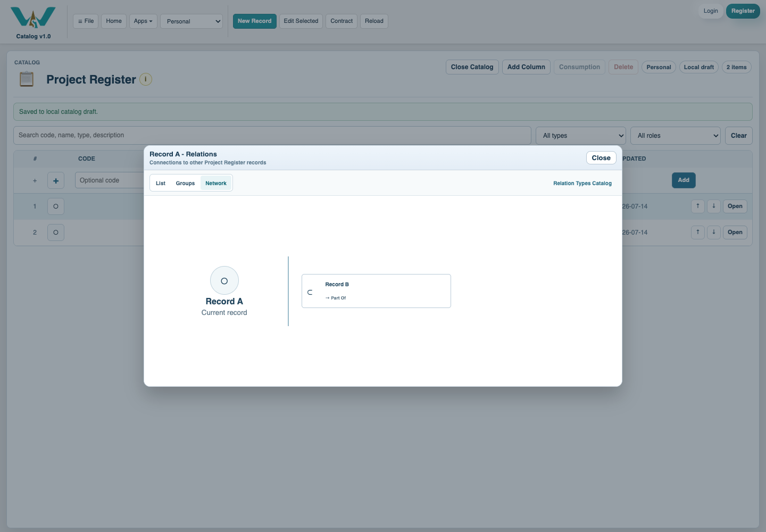The height and width of the screenshot is (532, 766).
Task: Open the File menu
Action: [86, 21]
